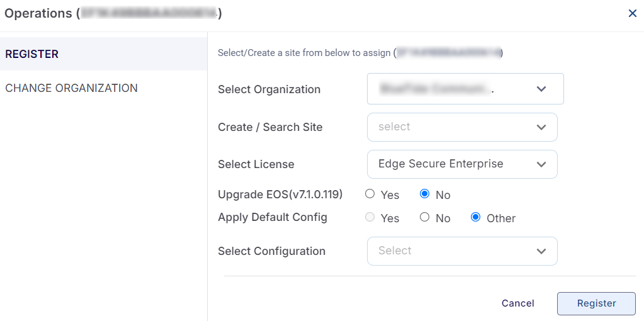Viewport: 644px width, 321px height.
Task: Choose Other for Apply Default Config
Action: point(476,217)
